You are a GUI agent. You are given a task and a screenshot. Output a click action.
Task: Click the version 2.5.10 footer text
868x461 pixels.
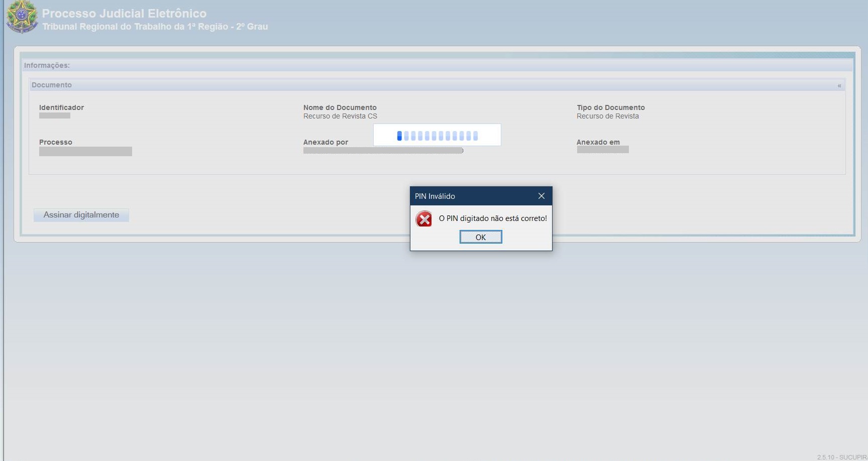841,457
